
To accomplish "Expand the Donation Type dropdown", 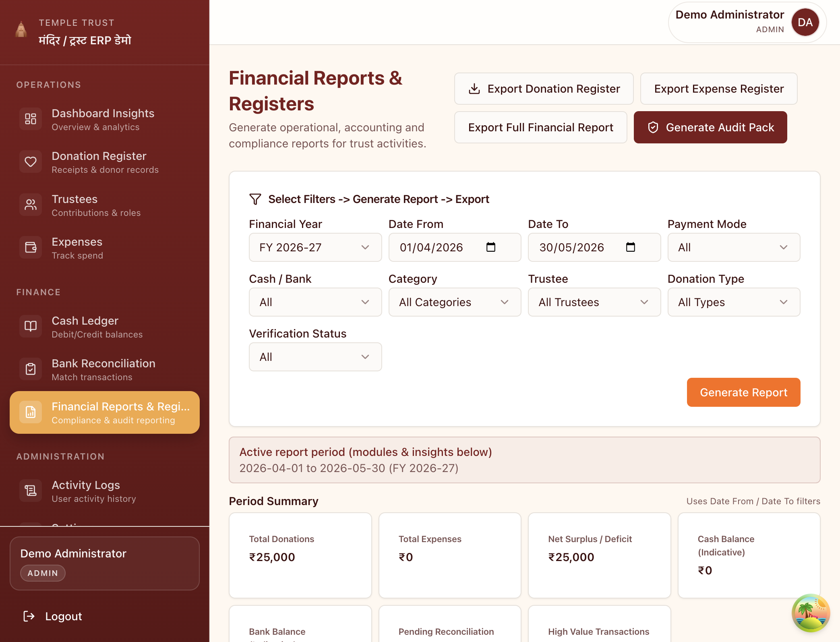I will (x=734, y=302).
